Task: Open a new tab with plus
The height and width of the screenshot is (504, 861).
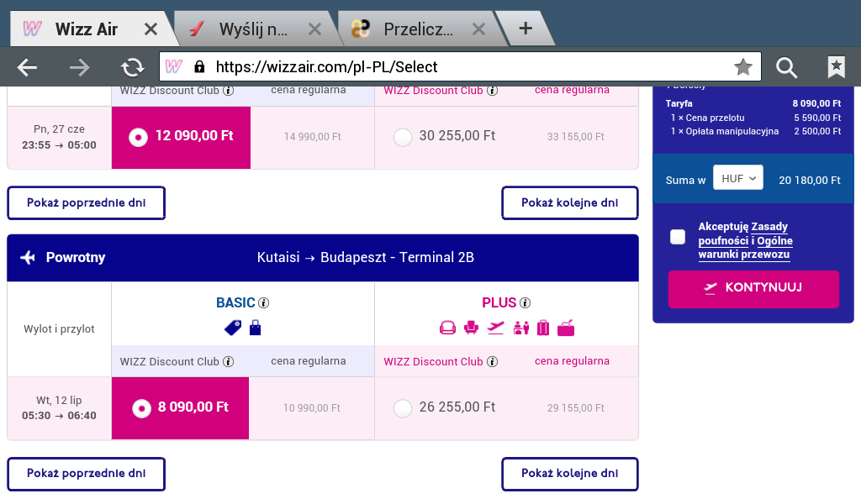Action: [526, 28]
